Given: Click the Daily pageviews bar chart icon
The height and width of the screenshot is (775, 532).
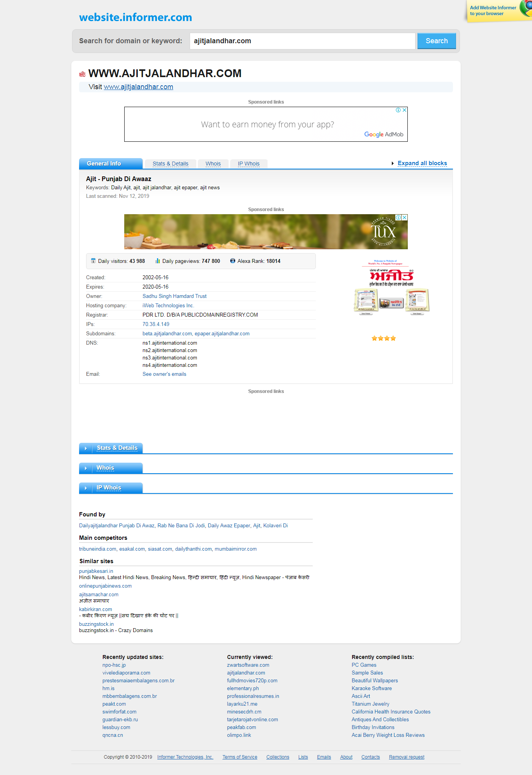Looking at the screenshot, I should click(x=157, y=261).
